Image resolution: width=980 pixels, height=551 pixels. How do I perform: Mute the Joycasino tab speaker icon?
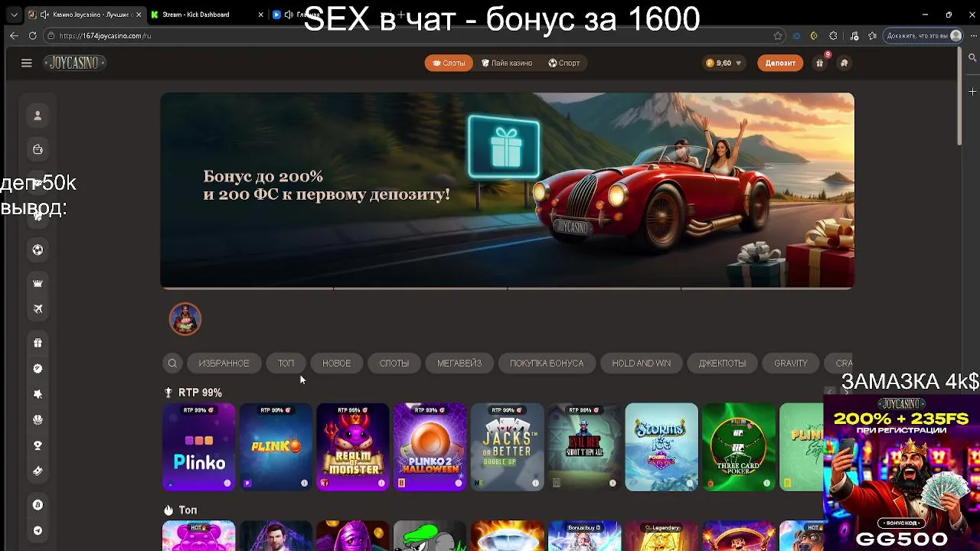coord(44,15)
